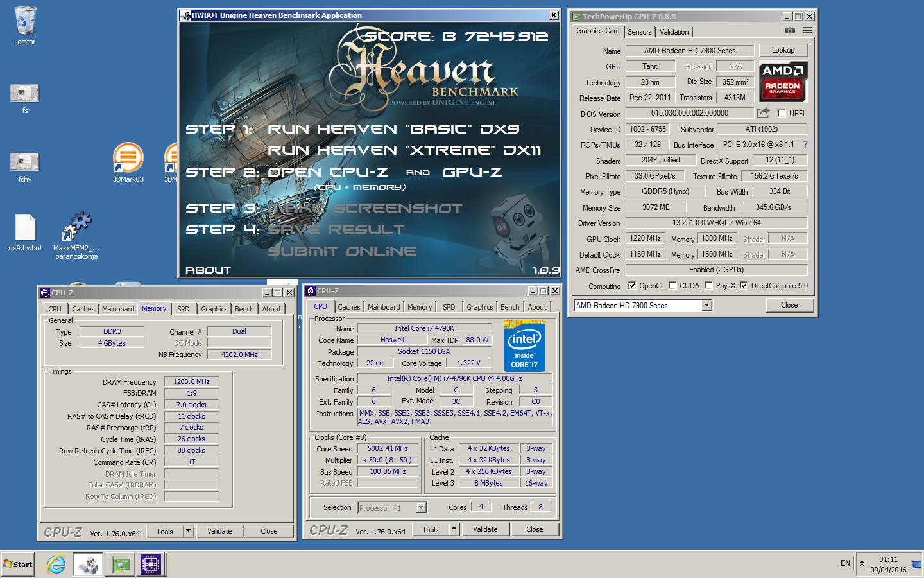
Task: Click the GPU-Z link in Heaven step 2
Action: pos(472,172)
